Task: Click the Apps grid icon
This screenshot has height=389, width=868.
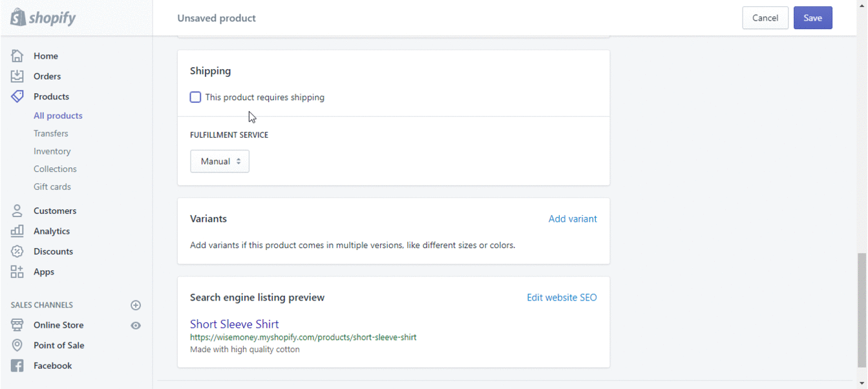Action: tap(17, 271)
